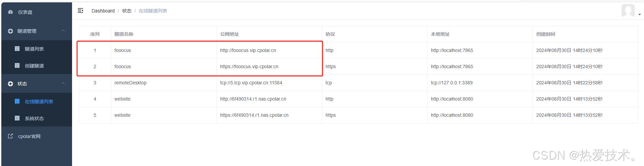Click the https://6f490314.r1.nas.cpolar.cn address
Viewport: 644px width, 166px height.
[x=254, y=115]
